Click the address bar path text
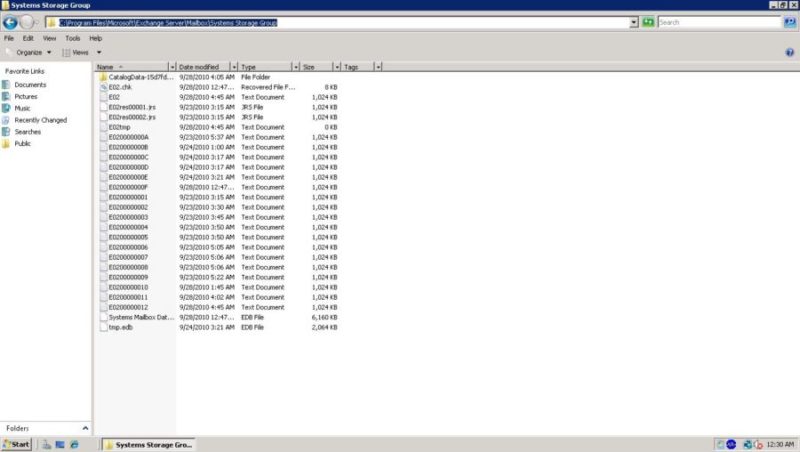This screenshot has height=452, width=800. point(168,22)
